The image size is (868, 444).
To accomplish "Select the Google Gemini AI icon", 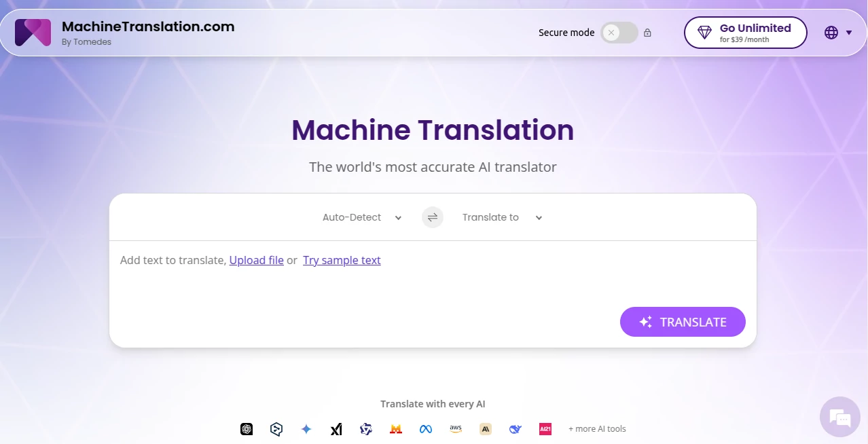I will tap(306, 429).
